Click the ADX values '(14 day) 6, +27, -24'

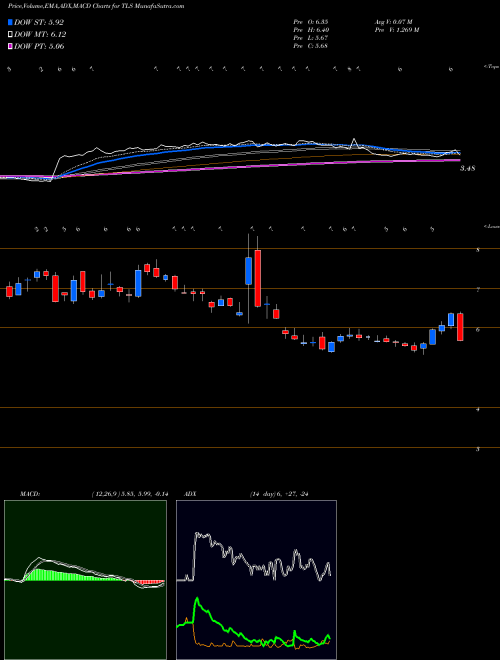278,494
